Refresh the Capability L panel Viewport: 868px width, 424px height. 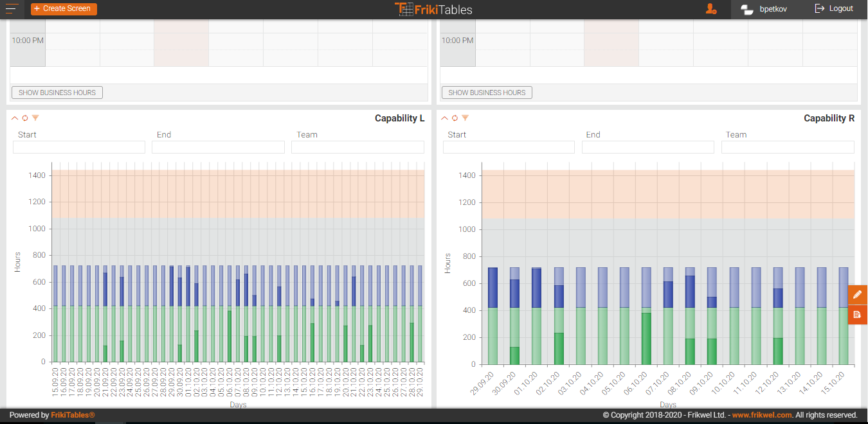point(25,118)
